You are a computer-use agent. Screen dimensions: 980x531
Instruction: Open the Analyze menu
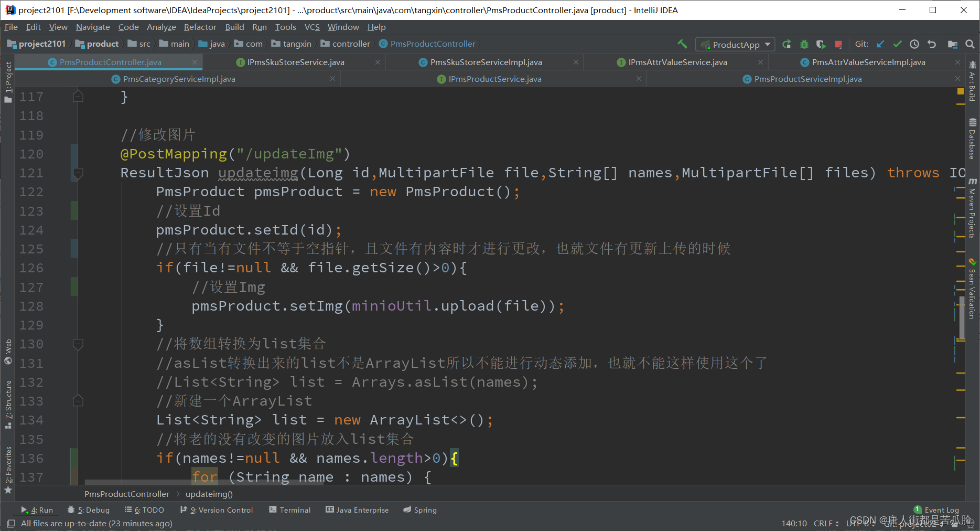(x=161, y=27)
